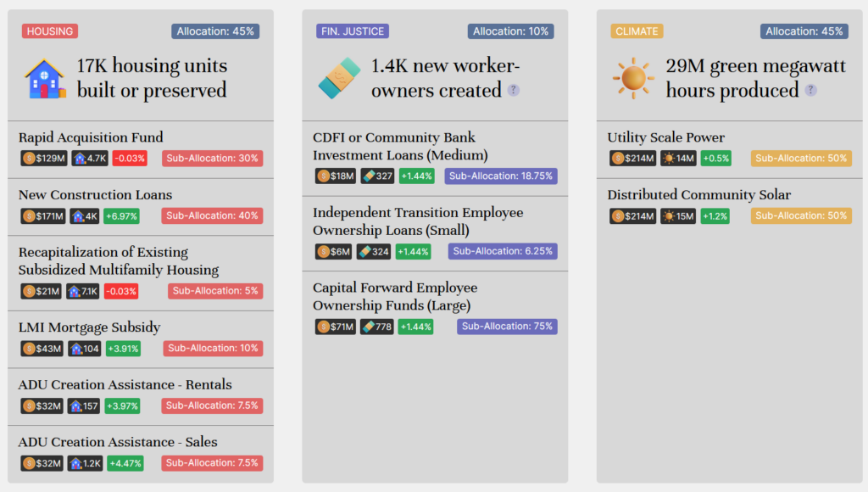Click Recapitalization of Existing Subsidized Multifamily Housing
The width and height of the screenshot is (868, 492).
[119, 261]
